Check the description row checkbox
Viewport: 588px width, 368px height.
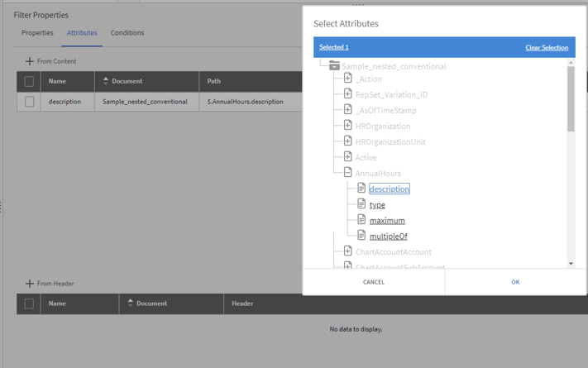tap(29, 102)
